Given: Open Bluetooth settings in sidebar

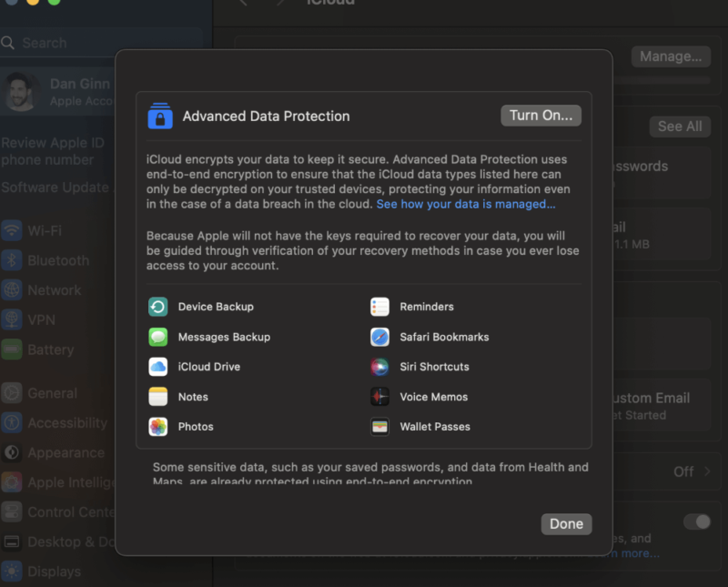Looking at the screenshot, I should [x=58, y=260].
